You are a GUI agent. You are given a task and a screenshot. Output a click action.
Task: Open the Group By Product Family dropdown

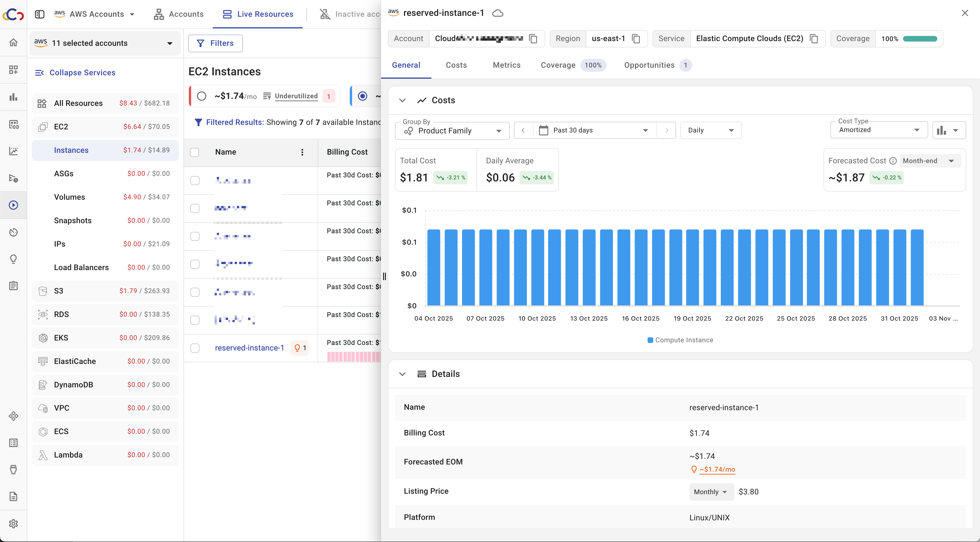point(452,131)
